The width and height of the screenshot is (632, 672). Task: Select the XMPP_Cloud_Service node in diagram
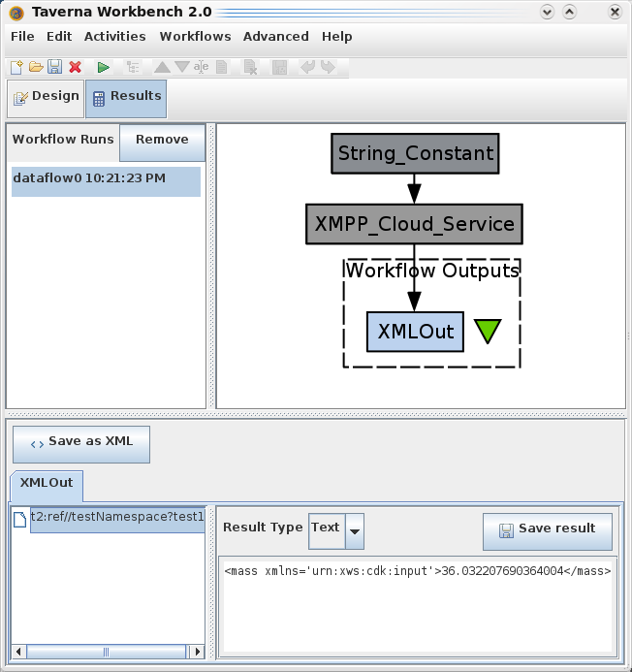(x=414, y=224)
